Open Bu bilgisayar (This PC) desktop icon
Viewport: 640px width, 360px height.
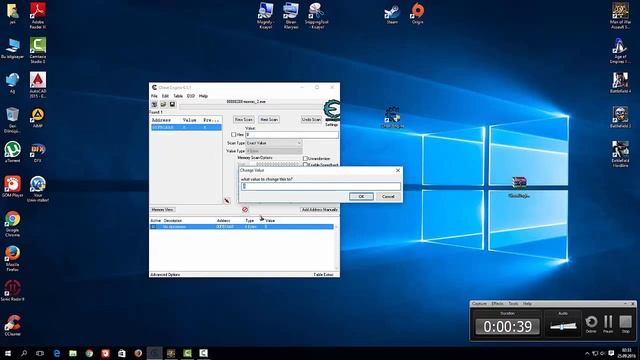12,49
